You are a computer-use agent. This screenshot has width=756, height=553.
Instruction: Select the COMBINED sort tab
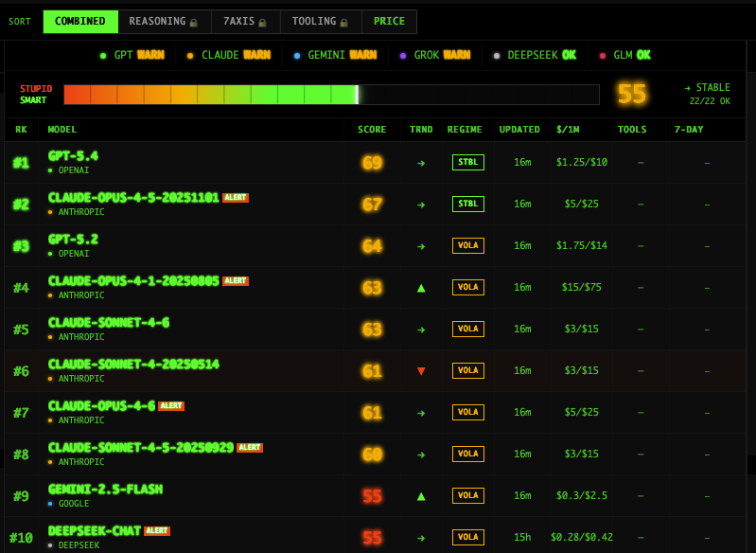point(80,22)
